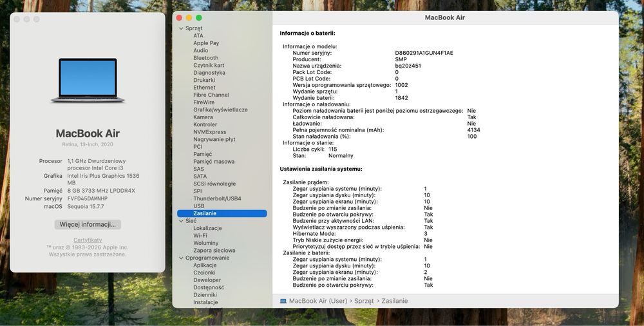The image size is (644, 326).
Task: Click the laptop icon in path bar
Action: click(283, 301)
